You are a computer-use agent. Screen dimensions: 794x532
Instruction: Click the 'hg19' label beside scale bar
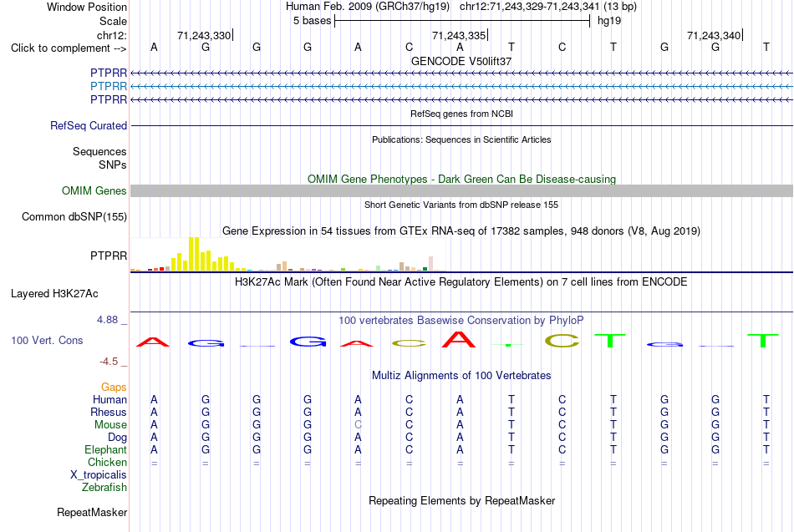[609, 21]
